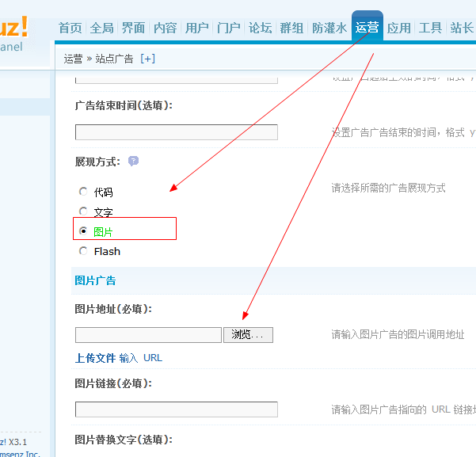
Task: Switch to the 论坛 tab
Action: point(260,29)
